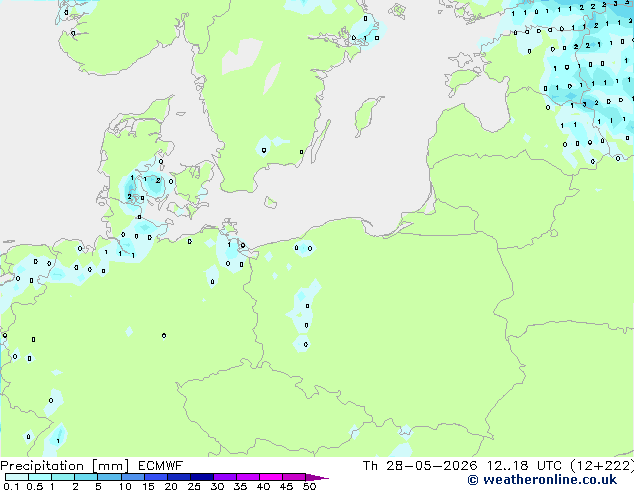634x490 pixels.
Task: Click the '(12+222)' forecast offset text
Action: tap(602, 466)
